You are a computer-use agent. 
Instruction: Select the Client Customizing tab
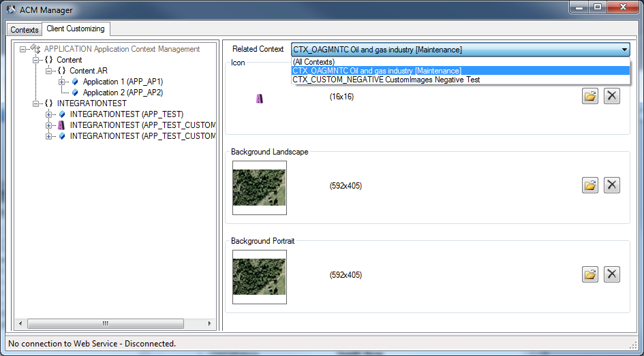tap(76, 29)
